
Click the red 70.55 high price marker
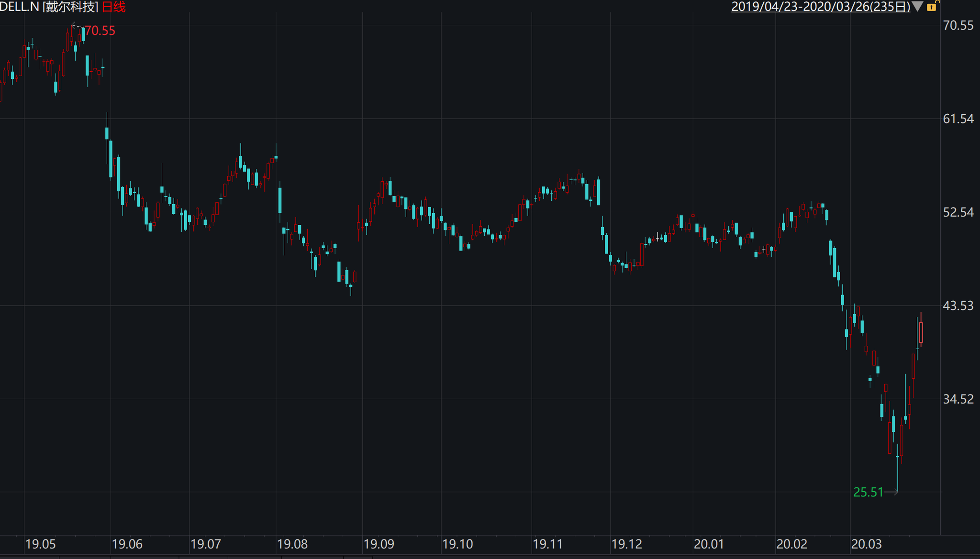[100, 31]
